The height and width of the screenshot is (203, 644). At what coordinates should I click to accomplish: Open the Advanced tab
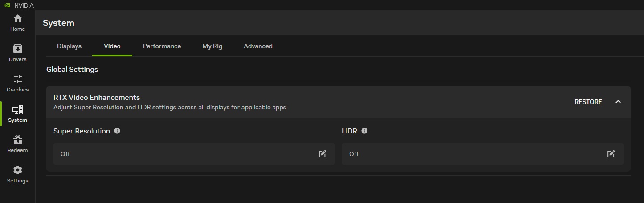click(258, 46)
